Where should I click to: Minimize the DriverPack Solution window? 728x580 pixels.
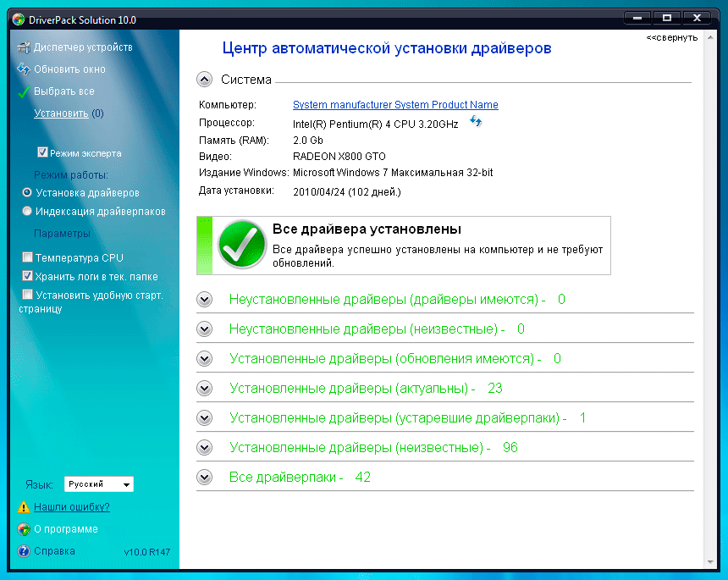click(637, 18)
